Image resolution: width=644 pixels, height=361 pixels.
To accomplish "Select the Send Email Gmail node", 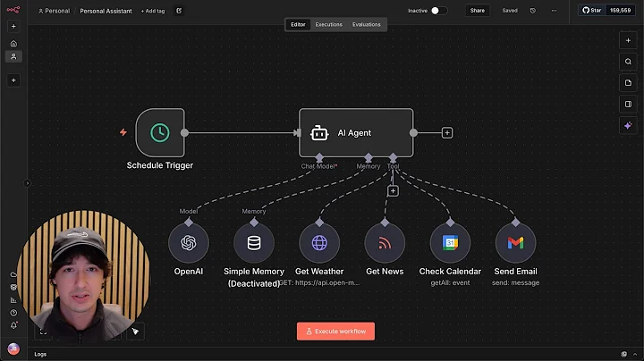I will 515,243.
